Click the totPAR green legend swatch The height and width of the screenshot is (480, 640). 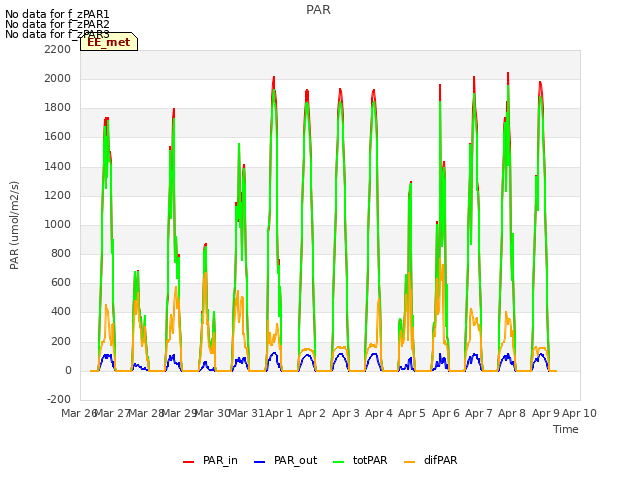pyautogui.click(x=338, y=462)
